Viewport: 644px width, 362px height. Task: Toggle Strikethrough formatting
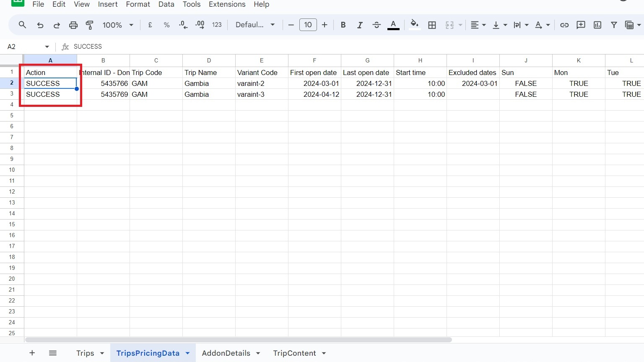click(377, 25)
